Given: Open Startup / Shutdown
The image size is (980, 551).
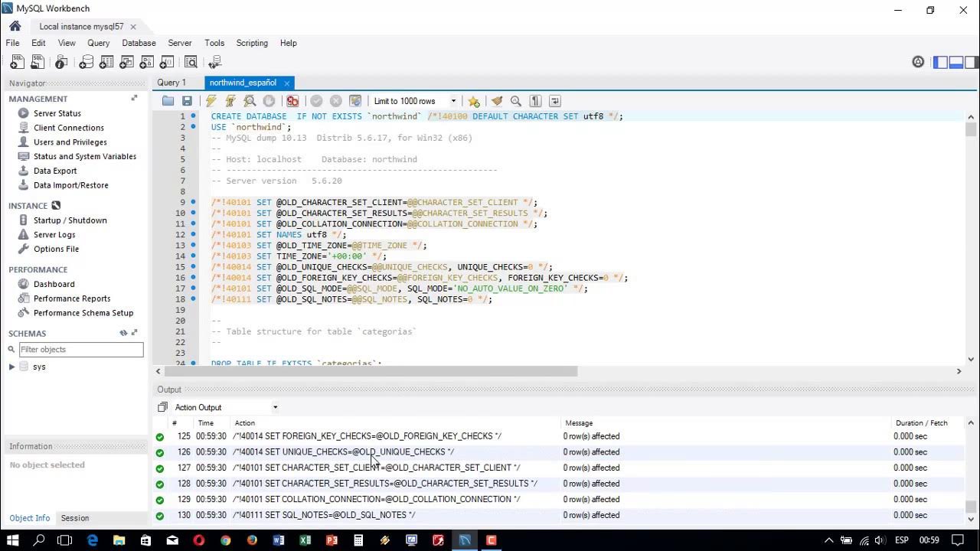Looking at the screenshot, I should (x=70, y=220).
